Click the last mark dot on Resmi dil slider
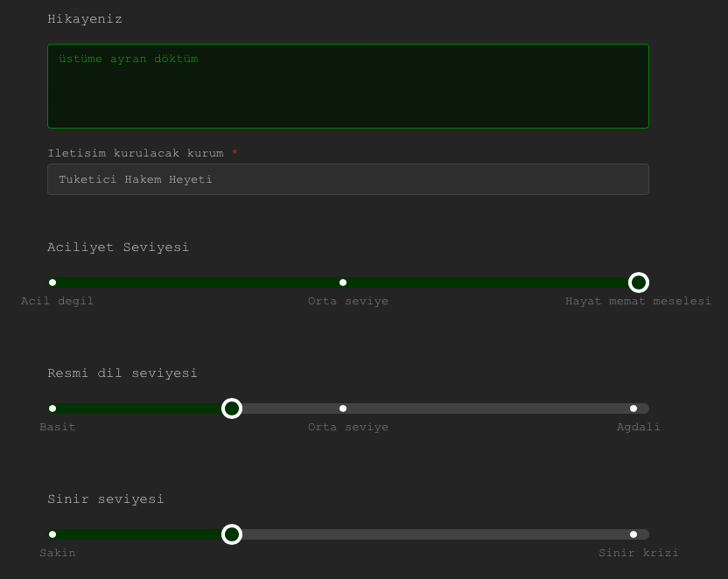728x579 pixels. [x=633, y=408]
